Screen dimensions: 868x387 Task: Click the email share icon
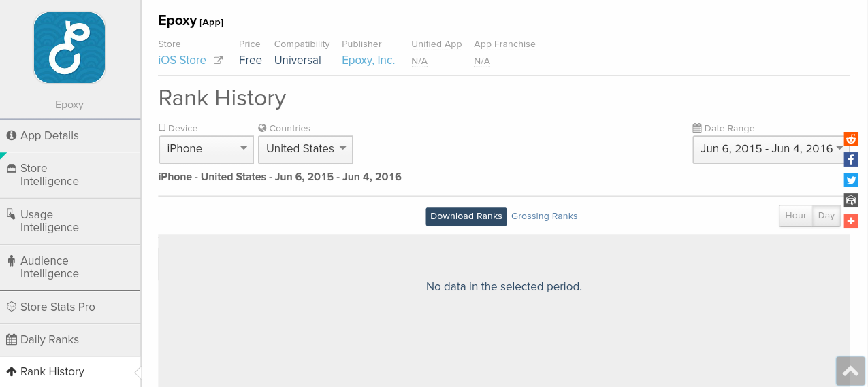(851, 201)
